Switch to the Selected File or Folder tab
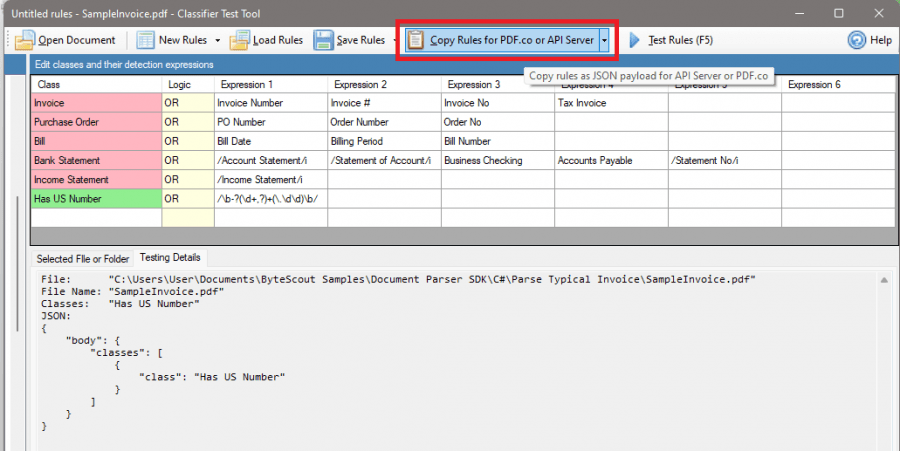The image size is (900, 451). click(83, 258)
